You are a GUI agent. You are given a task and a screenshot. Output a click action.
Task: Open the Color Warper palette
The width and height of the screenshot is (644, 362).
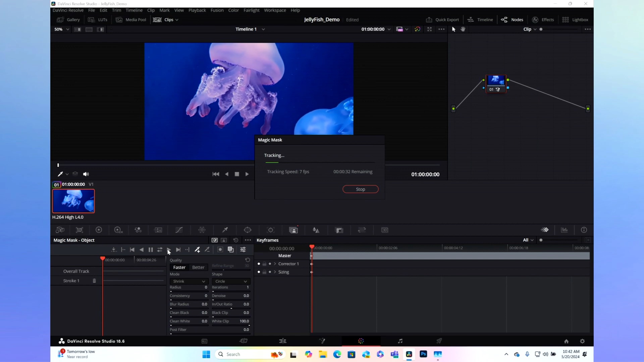pos(202,230)
